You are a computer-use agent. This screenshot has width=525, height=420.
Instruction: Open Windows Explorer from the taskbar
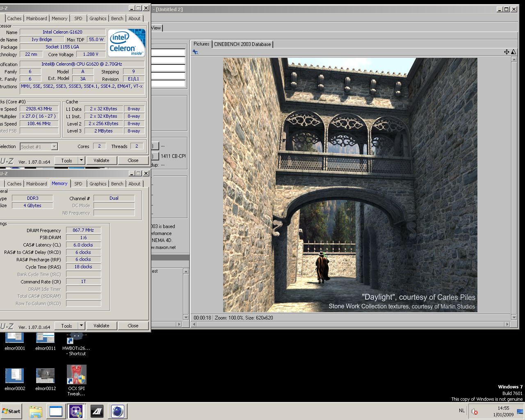pyautogui.click(x=36, y=411)
